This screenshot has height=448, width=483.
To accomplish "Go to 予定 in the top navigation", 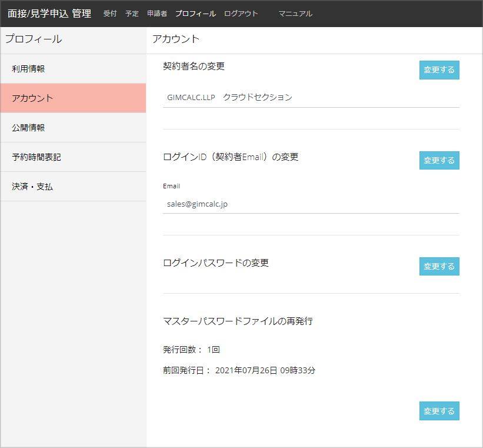I will [132, 14].
